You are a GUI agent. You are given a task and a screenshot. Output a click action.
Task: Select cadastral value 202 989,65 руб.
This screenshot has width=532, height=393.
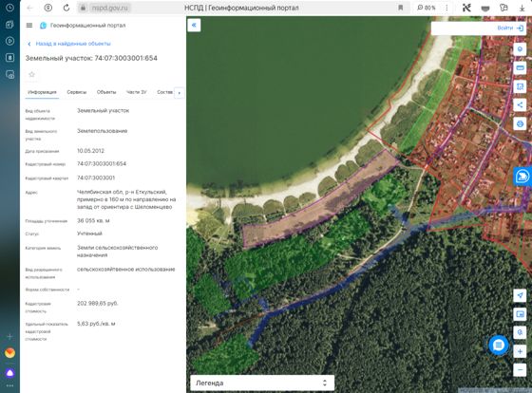click(x=97, y=304)
